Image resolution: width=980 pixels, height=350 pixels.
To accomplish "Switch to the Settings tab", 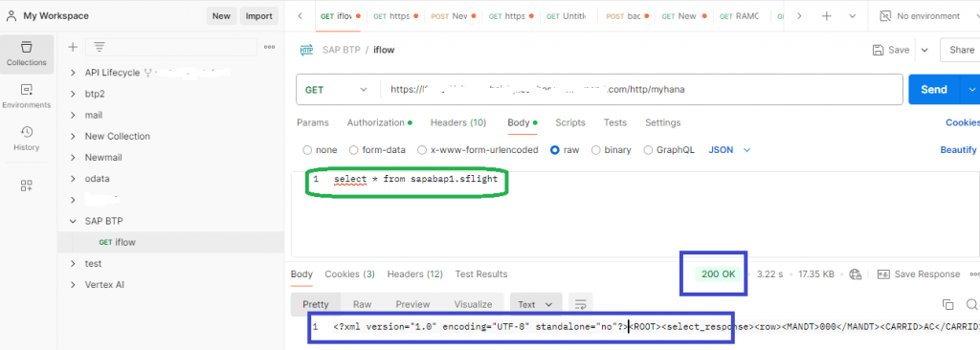I will tap(662, 122).
